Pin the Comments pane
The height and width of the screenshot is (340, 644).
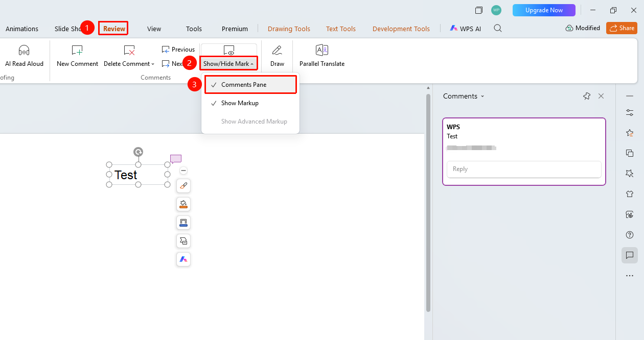pos(587,96)
